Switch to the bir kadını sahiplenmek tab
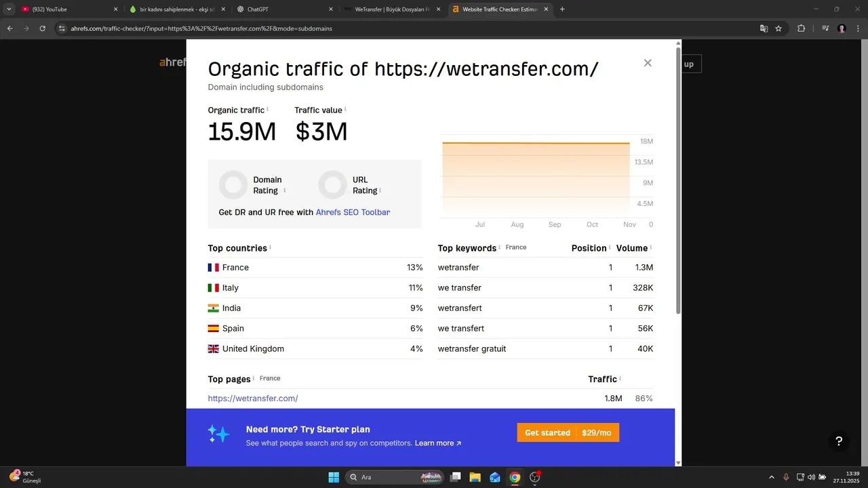The image size is (868, 488). pyautogui.click(x=178, y=9)
